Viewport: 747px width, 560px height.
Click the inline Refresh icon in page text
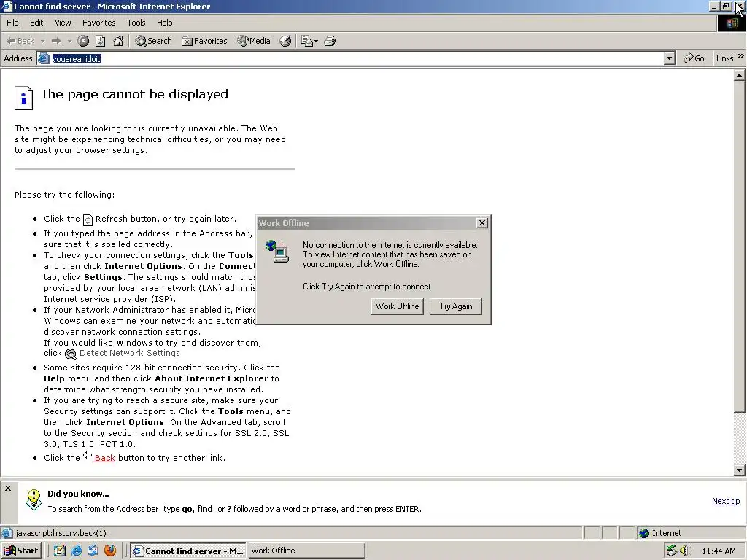coord(88,219)
